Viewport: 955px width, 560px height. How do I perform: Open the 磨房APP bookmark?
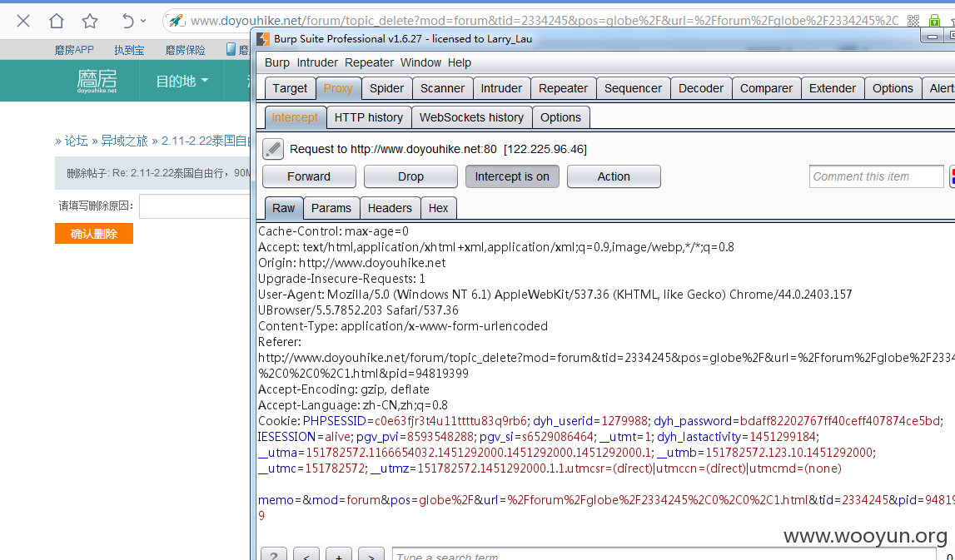(x=74, y=50)
